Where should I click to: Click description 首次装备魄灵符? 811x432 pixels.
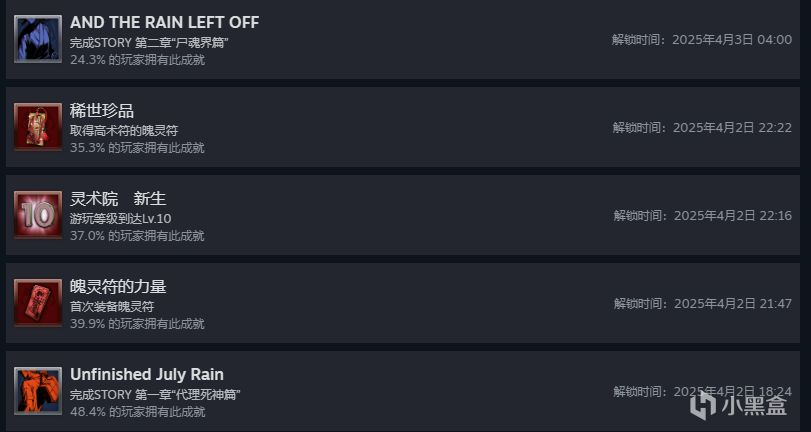112,306
